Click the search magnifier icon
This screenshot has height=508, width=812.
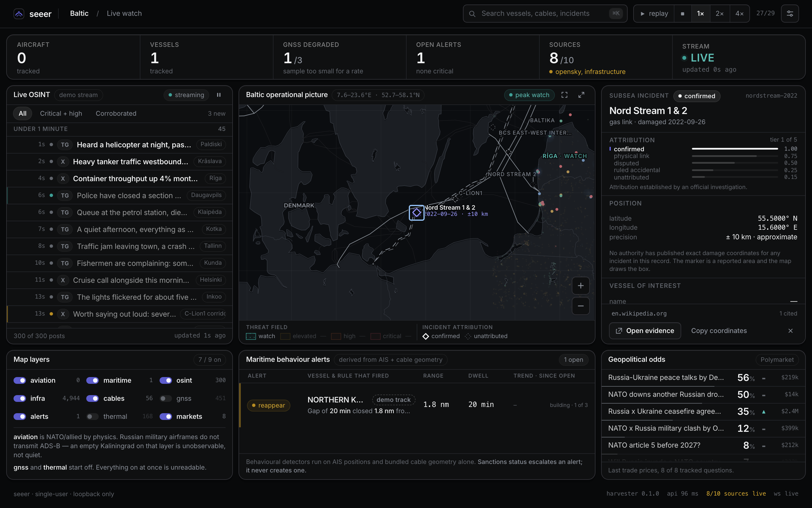(472, 14)
